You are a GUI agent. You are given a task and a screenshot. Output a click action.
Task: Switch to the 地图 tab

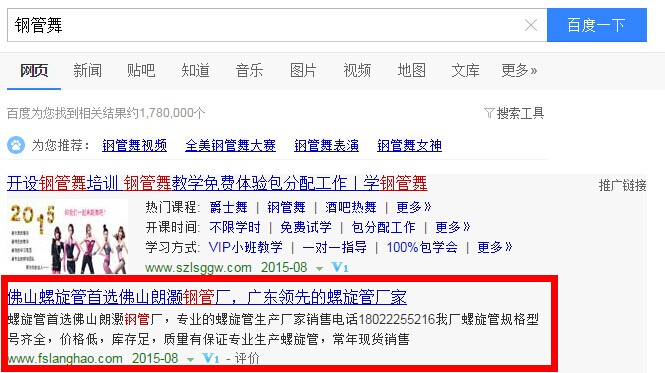[411, 70]
